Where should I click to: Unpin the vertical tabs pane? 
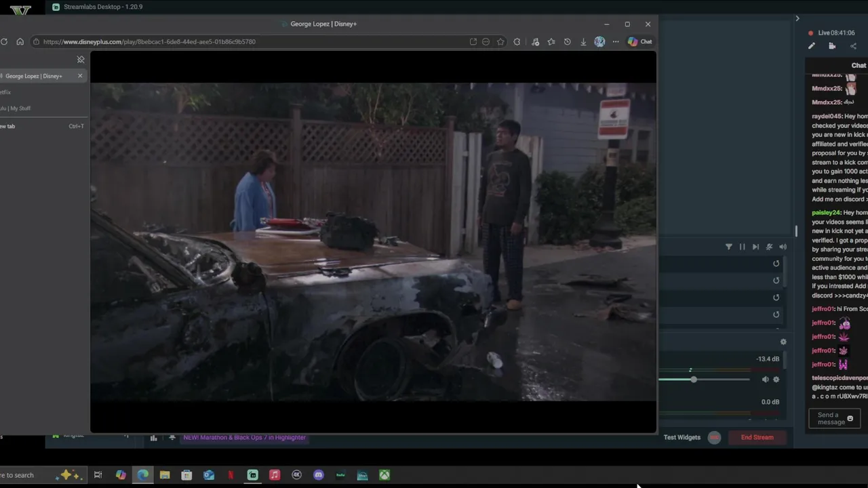(81, 60)
